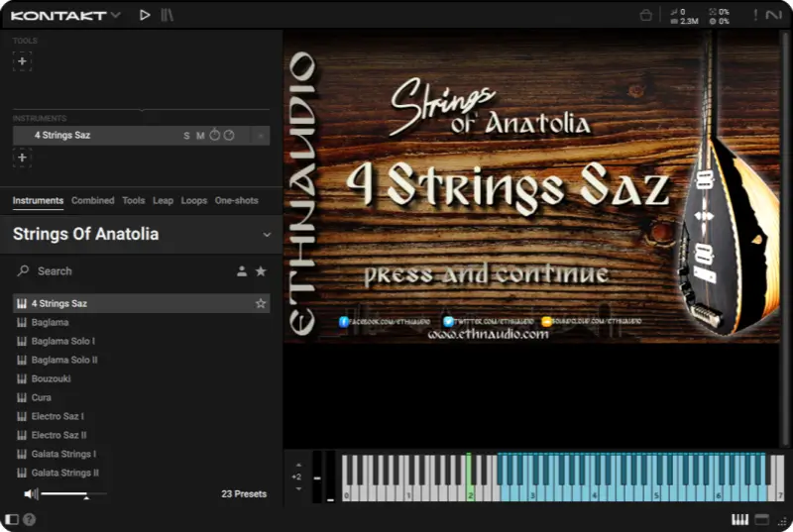Toggle the keyboard view icon
793x532 pixels.
click(x=739, y=519)
